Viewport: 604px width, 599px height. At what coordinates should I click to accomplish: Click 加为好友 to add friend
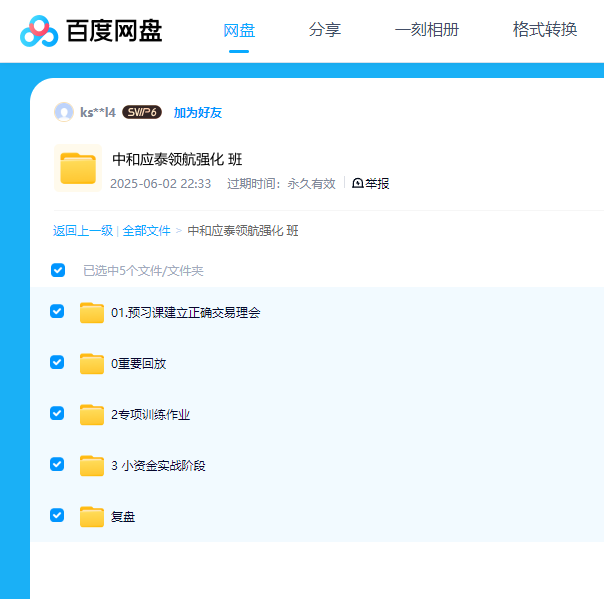coord(198,113)
